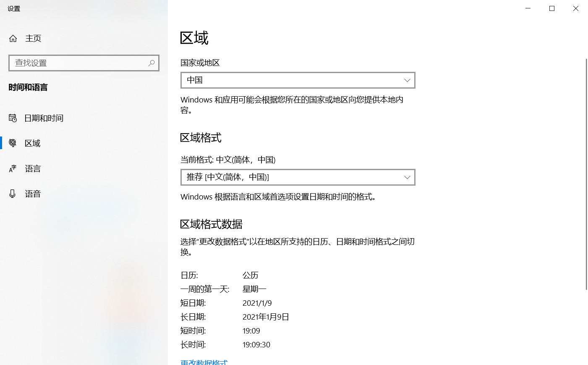
Task: Go to the 日期和时间 settings page
Action: 44,118
